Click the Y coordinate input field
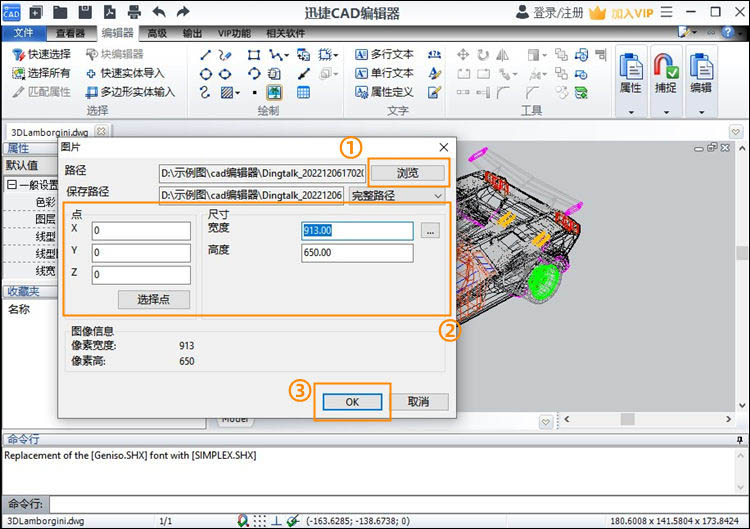The height and width of the screenshot is (529, 750). [x=141, y=253]
